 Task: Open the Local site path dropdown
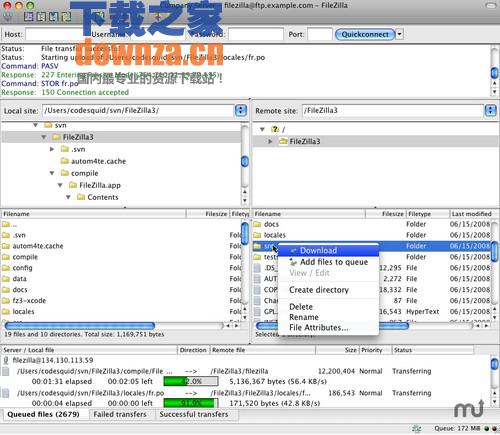241,110
